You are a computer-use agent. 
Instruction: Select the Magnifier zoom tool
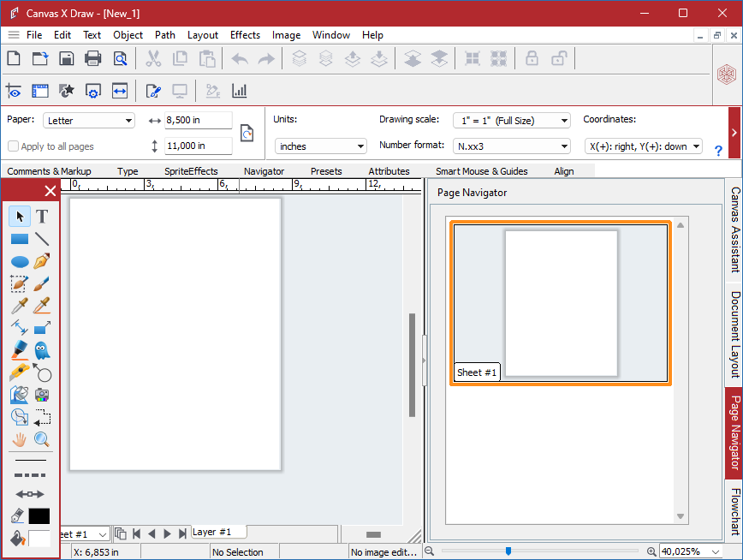tap(42, 440)
